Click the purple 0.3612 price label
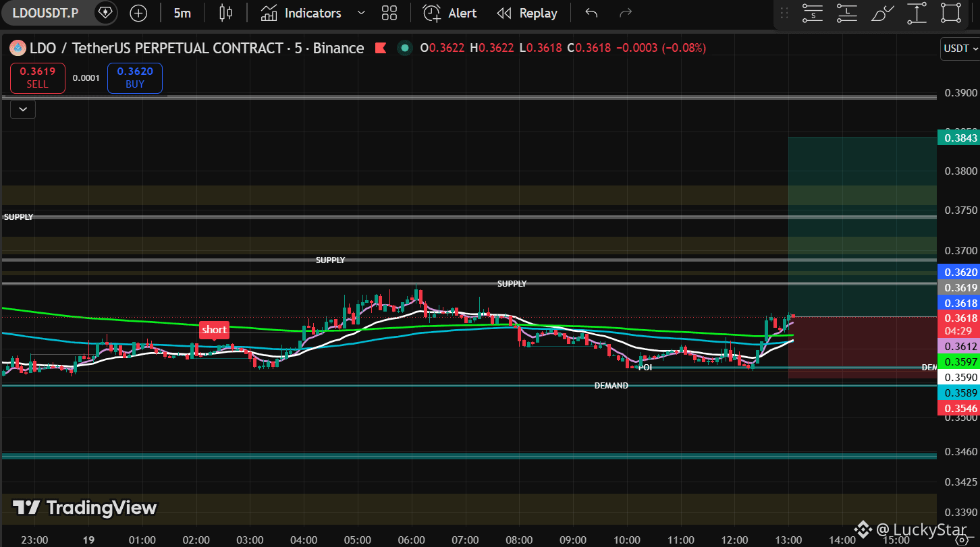980x547 pixels. coord(958,347)
